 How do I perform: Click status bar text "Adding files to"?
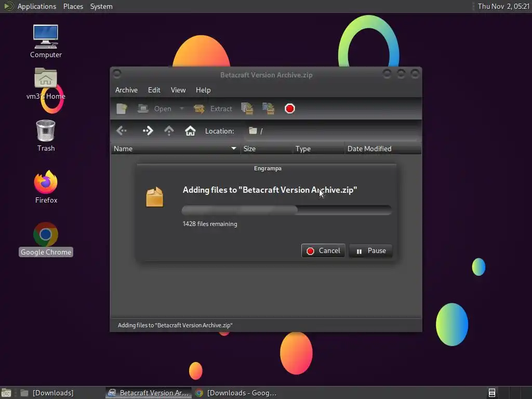pos(175,325)
